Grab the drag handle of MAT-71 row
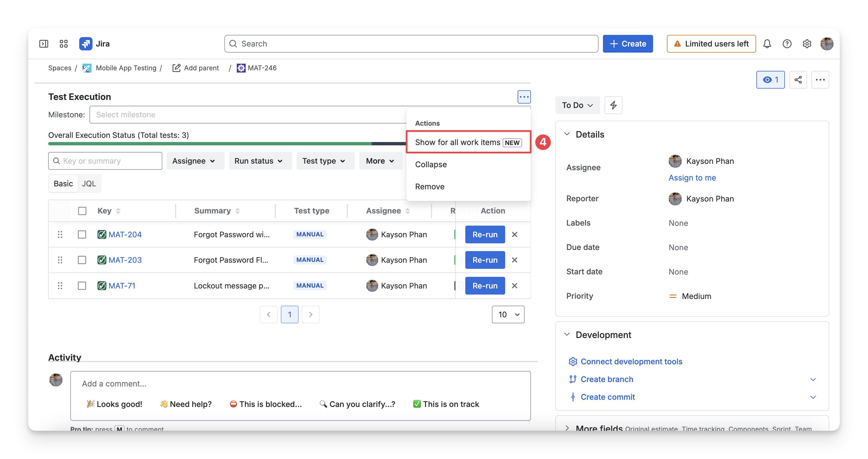 [60, 286]
